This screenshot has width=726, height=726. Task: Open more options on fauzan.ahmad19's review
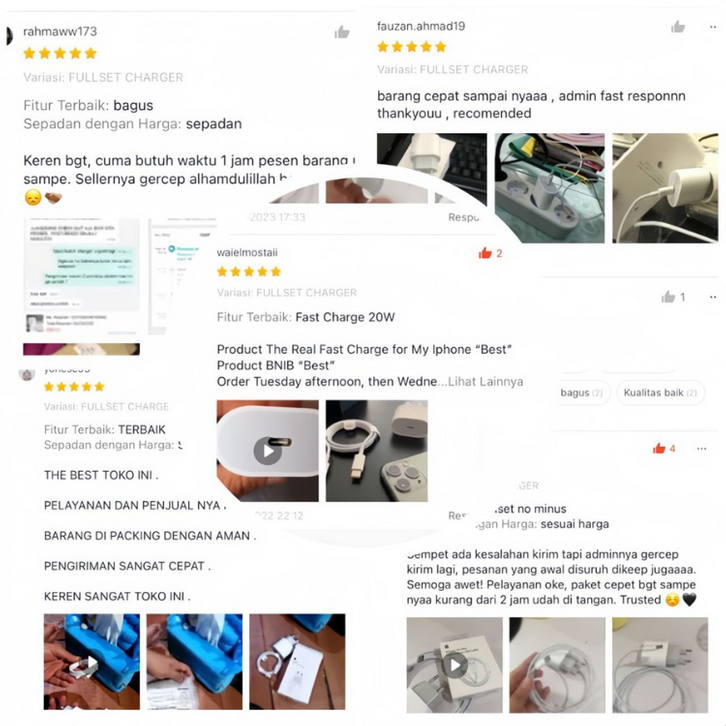[713, 27]
